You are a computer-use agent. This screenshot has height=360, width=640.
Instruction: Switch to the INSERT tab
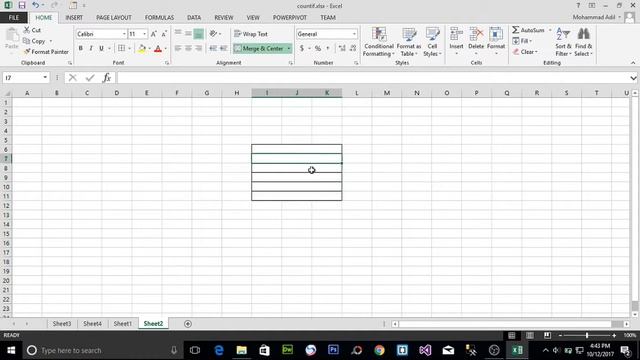(74, 18)
